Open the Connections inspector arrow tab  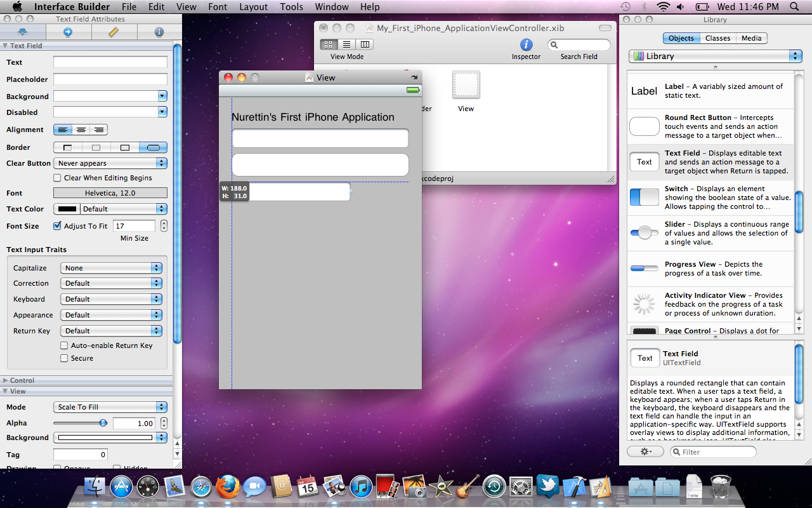(x=68, y=32)
